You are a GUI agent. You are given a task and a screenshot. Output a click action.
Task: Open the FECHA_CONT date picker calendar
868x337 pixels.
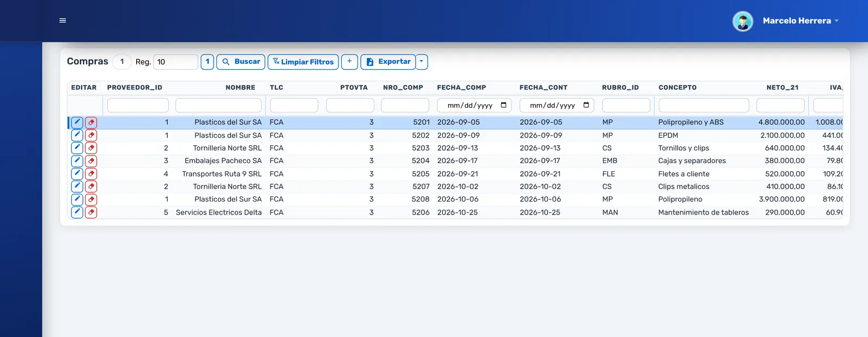tap(586, 105)
